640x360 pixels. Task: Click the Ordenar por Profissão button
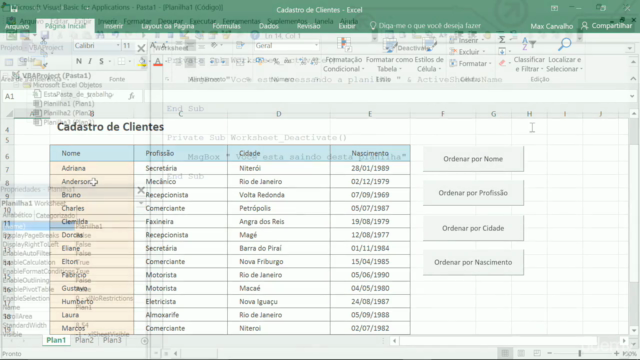473,193
